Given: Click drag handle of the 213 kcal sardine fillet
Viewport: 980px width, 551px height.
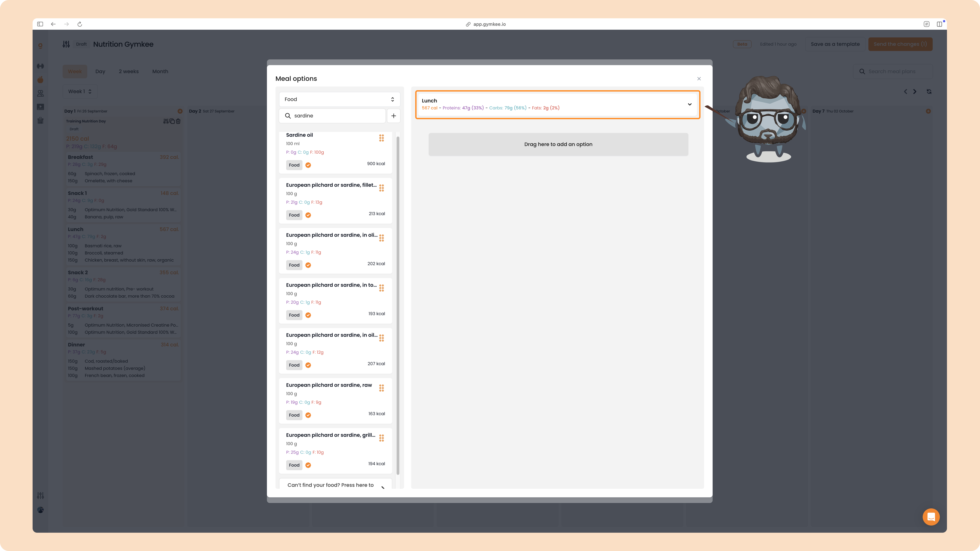Looking at the screenshot, I should coord(381,188).
